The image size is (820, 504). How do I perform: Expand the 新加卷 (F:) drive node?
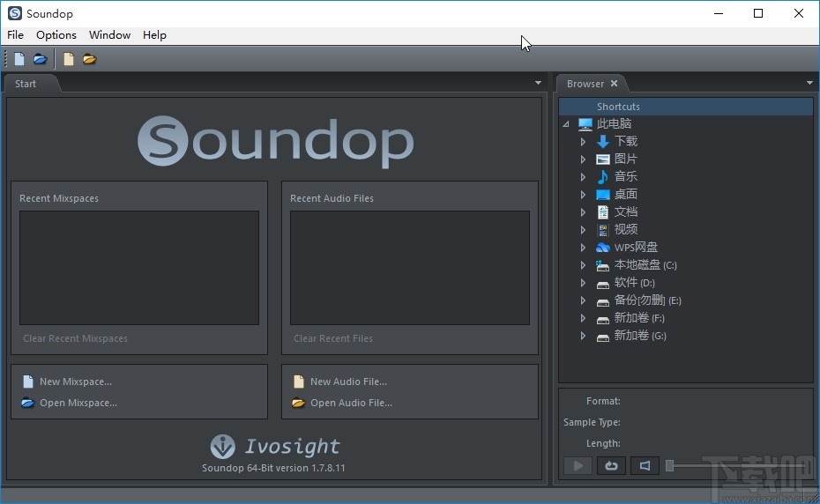pyautogui.click(x=583, y=318)
